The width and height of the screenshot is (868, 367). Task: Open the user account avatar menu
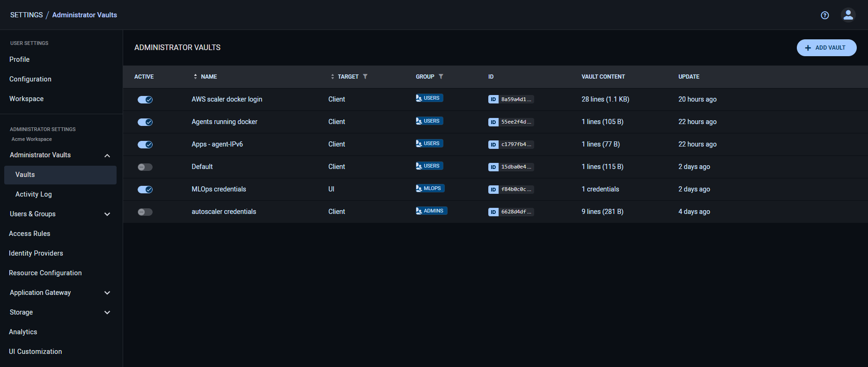(x=848, y=15)
